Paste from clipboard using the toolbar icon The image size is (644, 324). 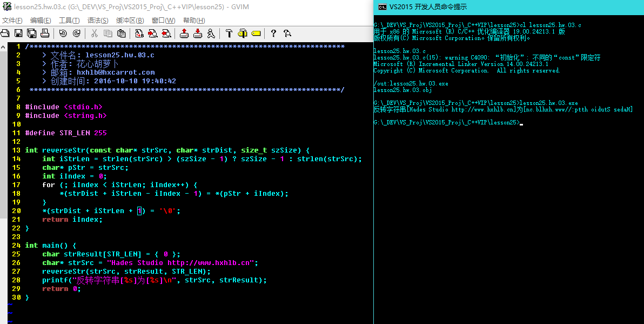click(121, 34)
